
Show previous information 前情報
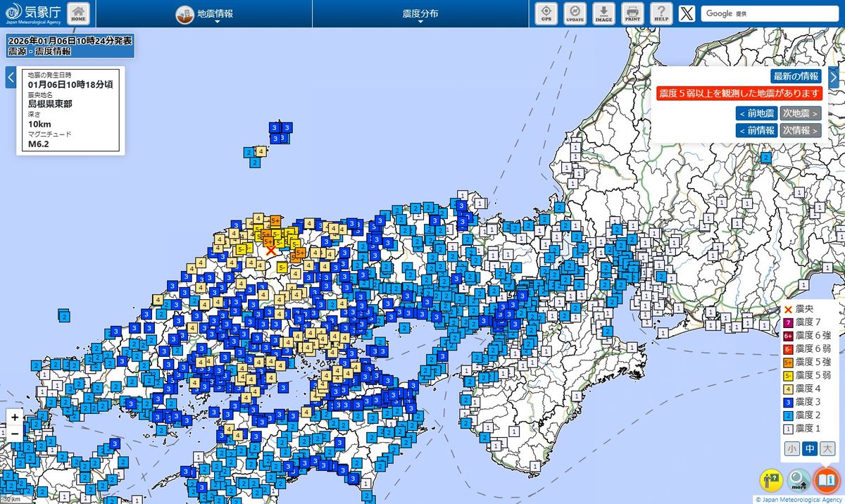(756, 130)
